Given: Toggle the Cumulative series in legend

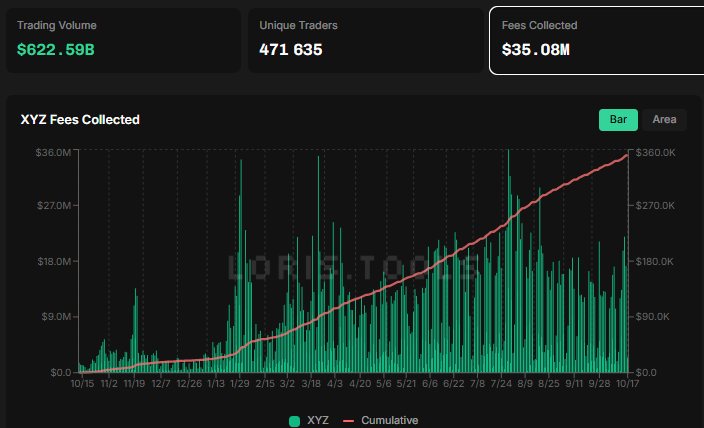Looking at the screenshot, I should [x=381, y=421].
